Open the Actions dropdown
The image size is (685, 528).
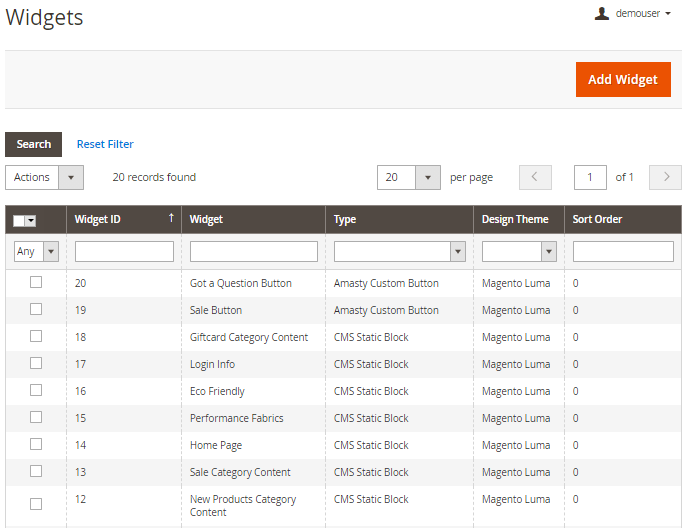pyautogui.click(x=44, y=177)
